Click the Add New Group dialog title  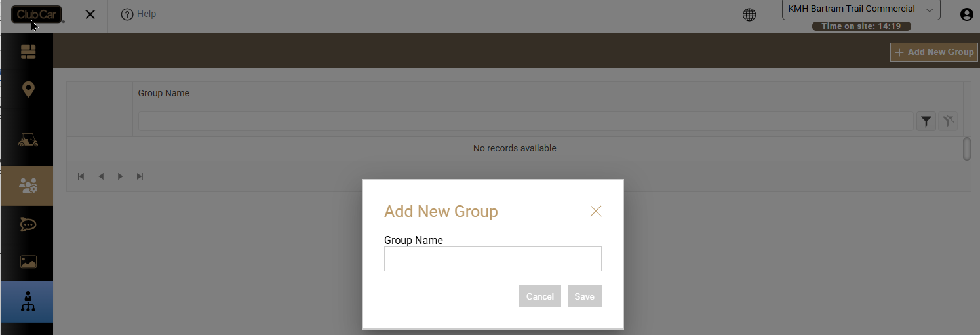point(441,212)
